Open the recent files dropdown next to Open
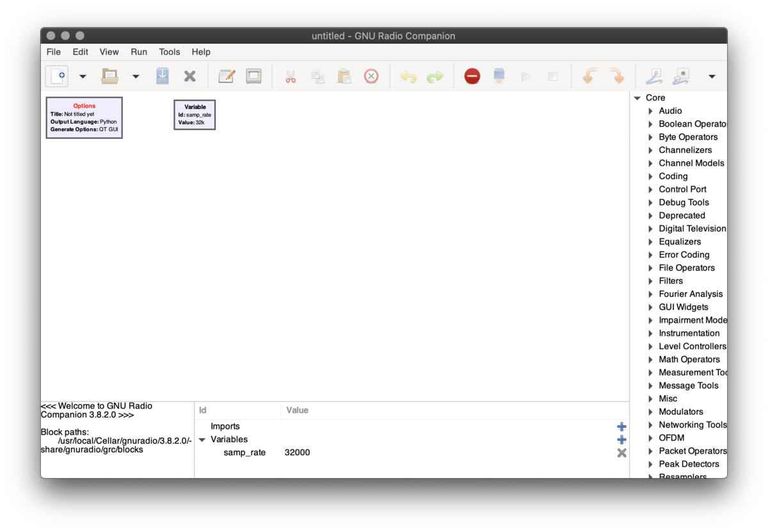Viewport: 768px width, 532px height. point(136,77)
